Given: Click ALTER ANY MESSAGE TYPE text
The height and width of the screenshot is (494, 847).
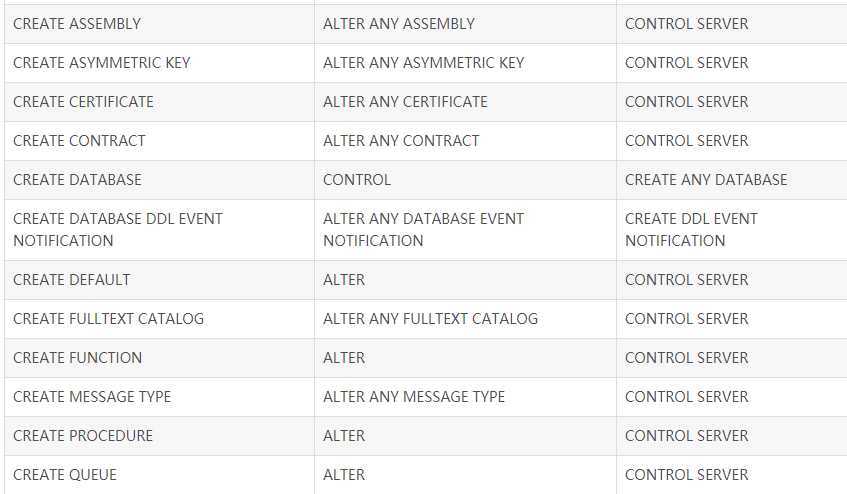Looking at the screenshot, I should [x=414, y=397].
